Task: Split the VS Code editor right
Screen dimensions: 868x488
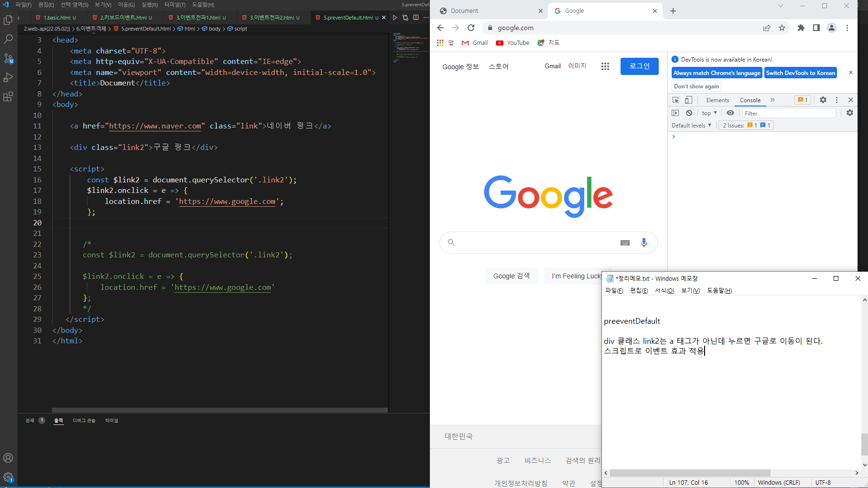Action: pos(416,18)
